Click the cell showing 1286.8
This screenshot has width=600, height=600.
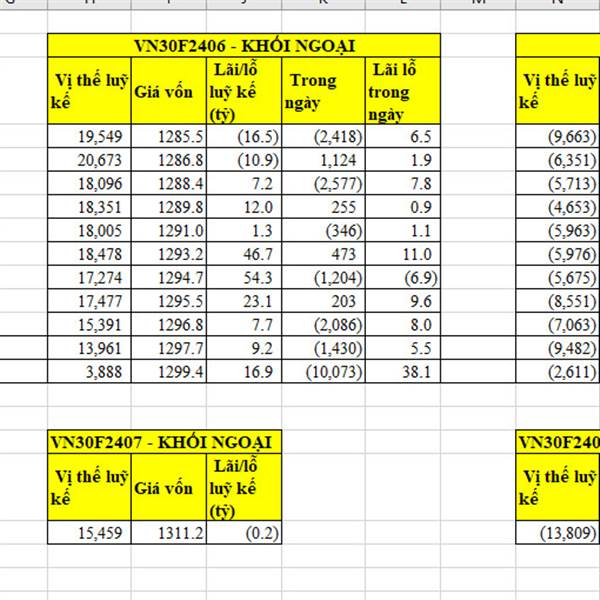[x=168, y=160]
